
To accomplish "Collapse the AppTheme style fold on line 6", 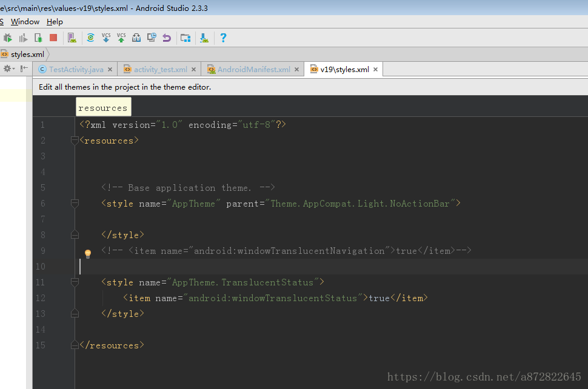I will pos(75,204).
